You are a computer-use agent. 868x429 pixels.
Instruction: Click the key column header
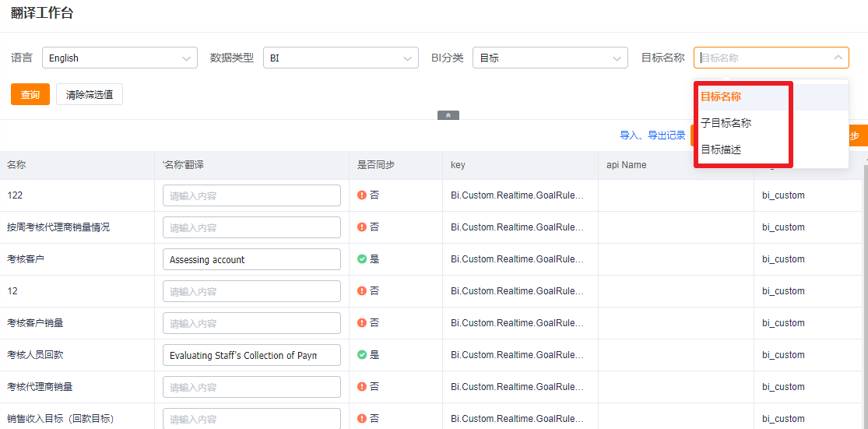coord(520,165)
